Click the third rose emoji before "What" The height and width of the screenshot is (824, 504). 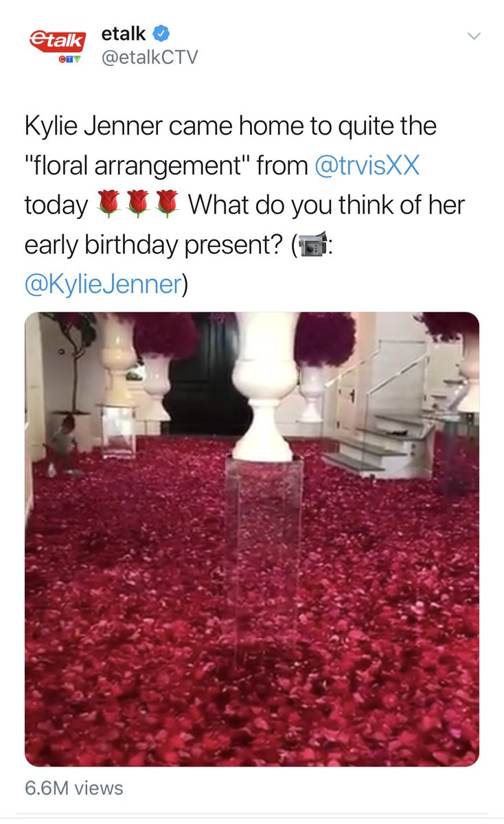click(x=167, y=205)
